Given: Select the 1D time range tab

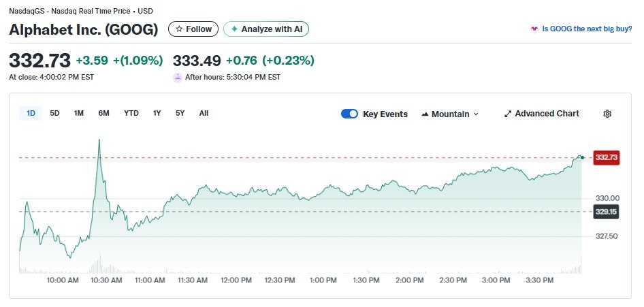Looking at the screenshot, I should [31, 113].
